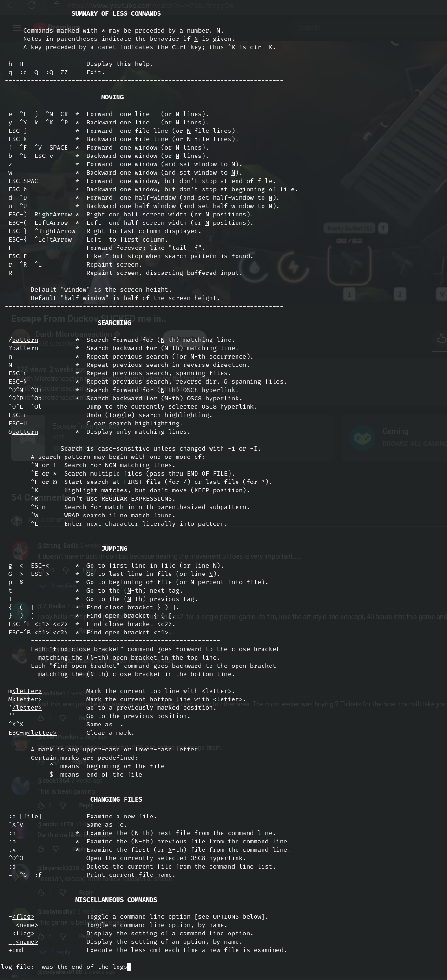
Task: Click 'Left to first column.' line
Action: (127, 239)
